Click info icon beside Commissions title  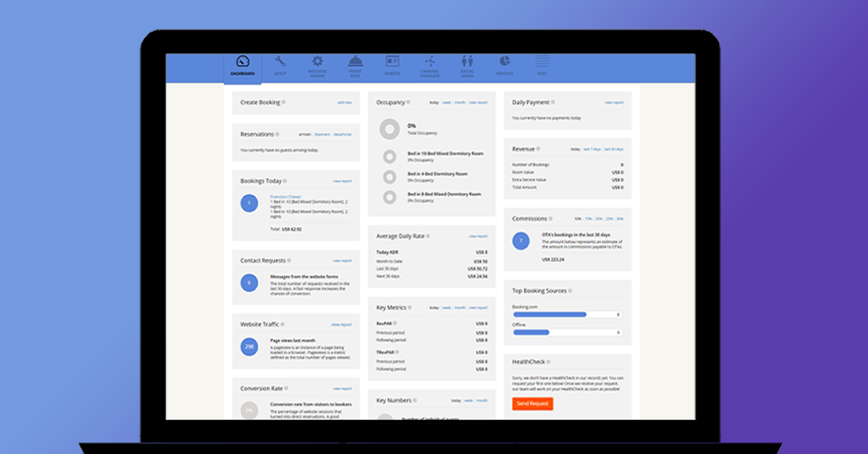(x=551, y=218)
